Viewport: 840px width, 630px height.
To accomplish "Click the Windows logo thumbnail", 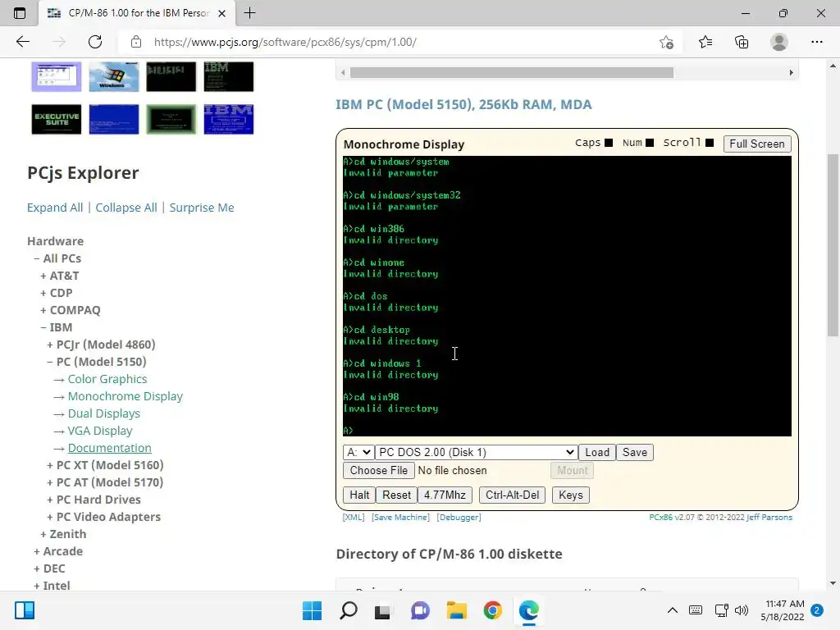I will point(113,76).
